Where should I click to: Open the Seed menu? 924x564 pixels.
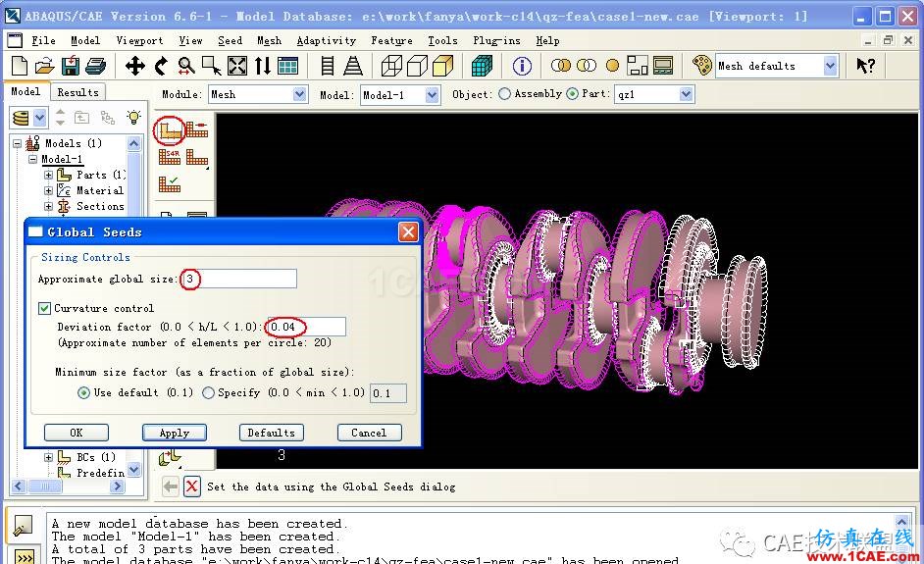tap(230, 40)
